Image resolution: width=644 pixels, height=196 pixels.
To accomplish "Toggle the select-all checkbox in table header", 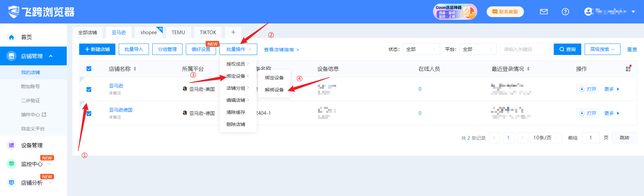I will click(89, 69).
